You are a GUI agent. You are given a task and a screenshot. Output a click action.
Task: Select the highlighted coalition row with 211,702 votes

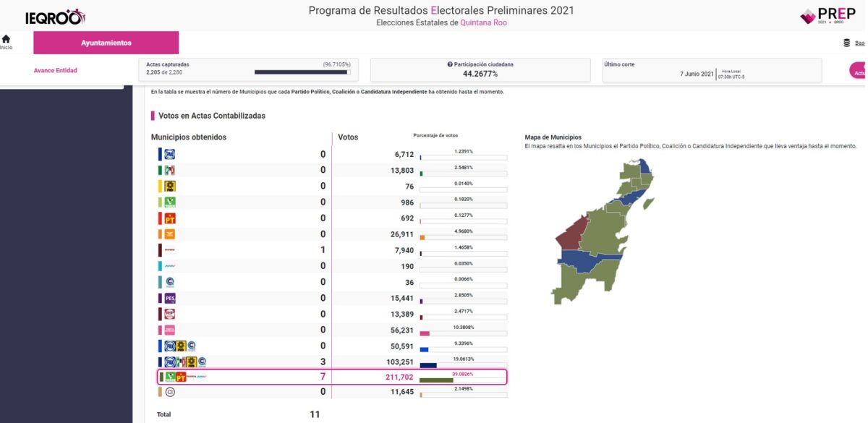[332, 377]
